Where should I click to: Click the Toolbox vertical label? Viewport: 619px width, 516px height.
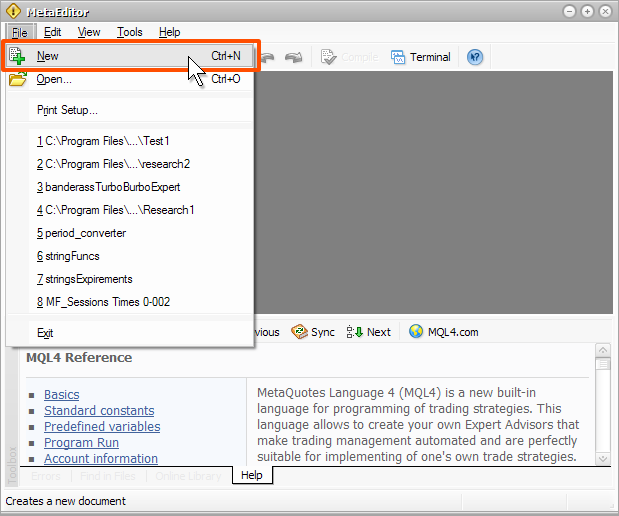(x=12, y=465)
